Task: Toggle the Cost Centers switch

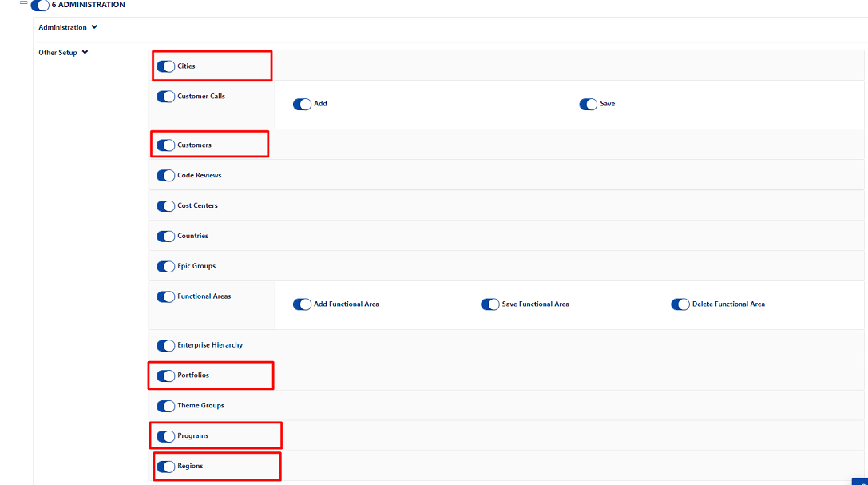Action: (x=165, y=206)
